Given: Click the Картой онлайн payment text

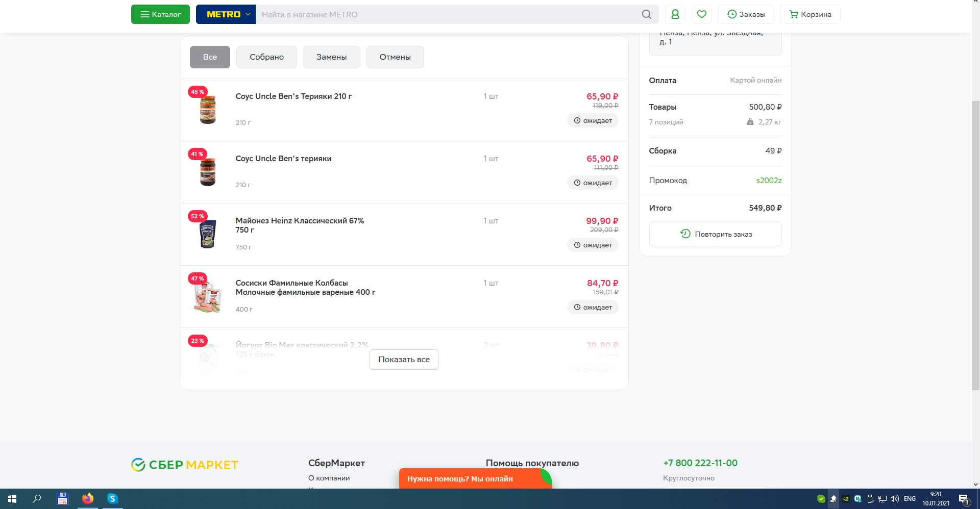Looking at the screenshot, I should 756,80.
